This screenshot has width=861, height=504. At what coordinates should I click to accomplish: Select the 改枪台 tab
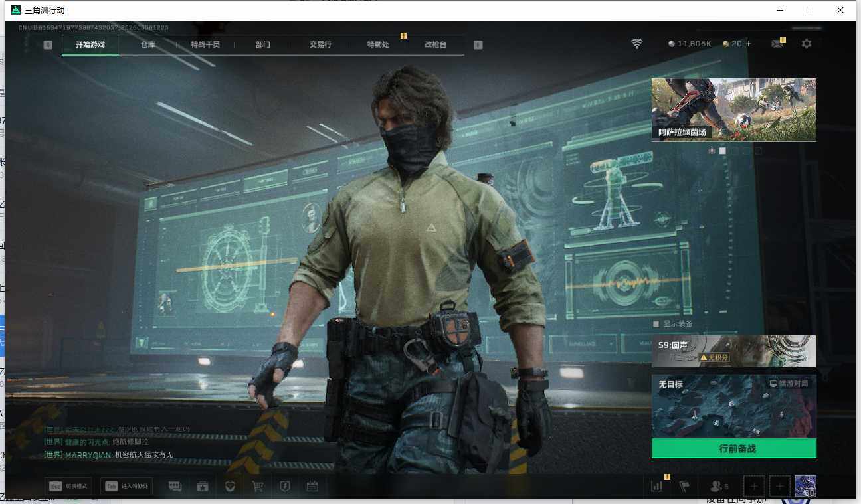pos(435,44)
